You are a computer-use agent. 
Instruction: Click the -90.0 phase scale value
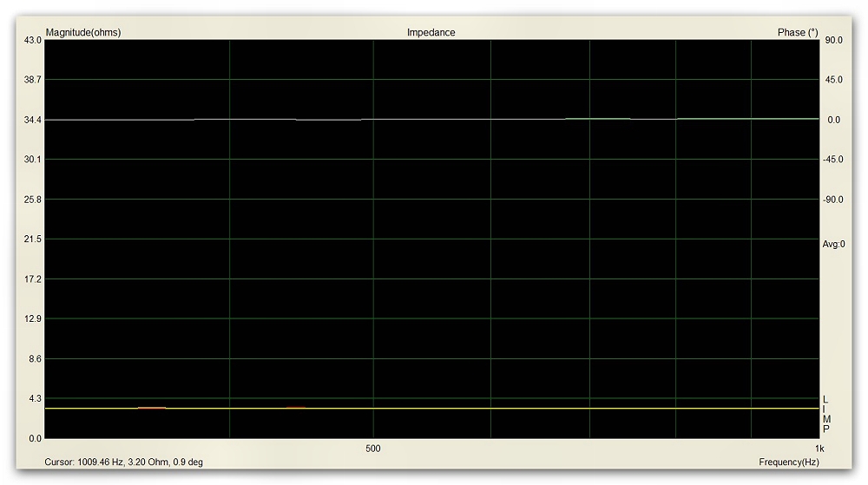coord(832,200)
